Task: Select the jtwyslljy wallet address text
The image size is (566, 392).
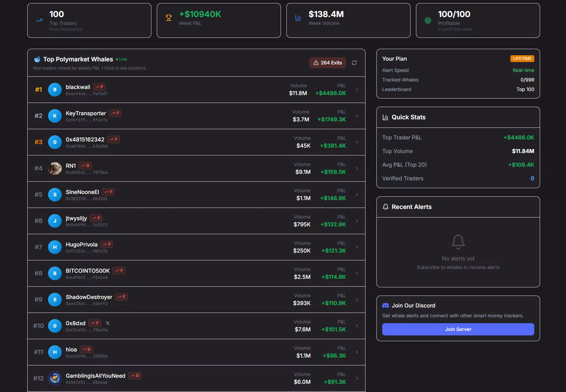Action: point(87,225)
